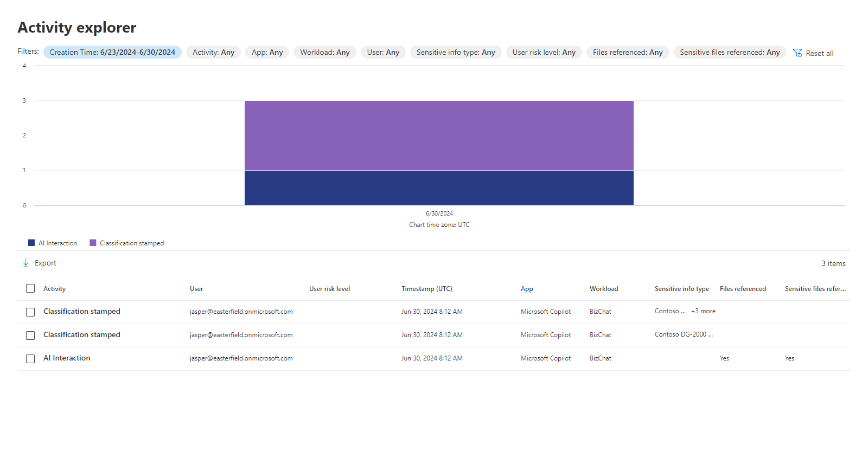Open the User risk level: Any filter
868x462 pixels.
(x=544, y=52)
